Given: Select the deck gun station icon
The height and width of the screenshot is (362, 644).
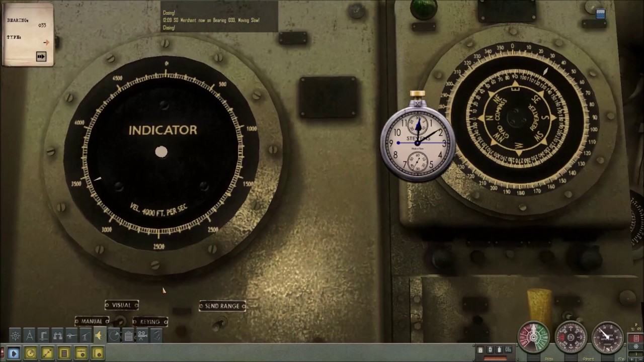Looking at the screenshot, I should 71,335.
